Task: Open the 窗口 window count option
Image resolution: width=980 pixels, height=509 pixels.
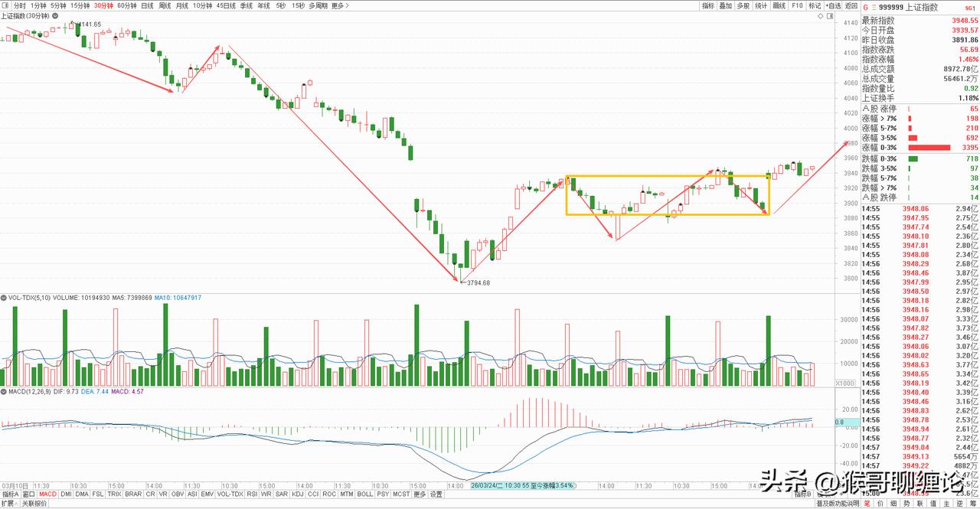Action: coord(28,494)
